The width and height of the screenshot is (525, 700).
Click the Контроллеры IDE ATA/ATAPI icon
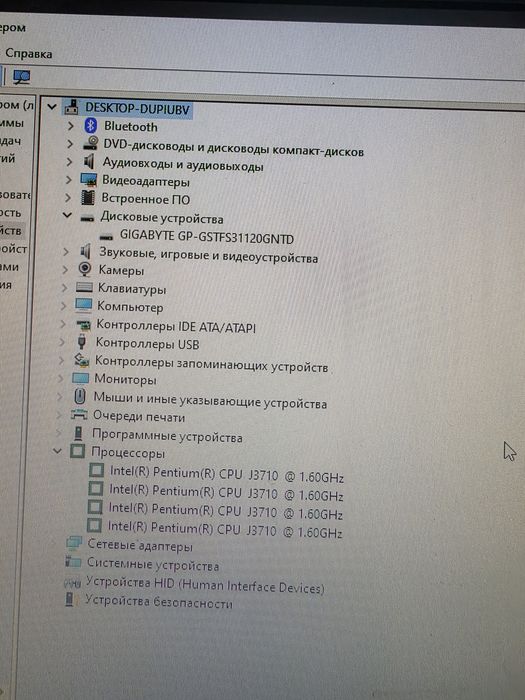coord(83,324)
